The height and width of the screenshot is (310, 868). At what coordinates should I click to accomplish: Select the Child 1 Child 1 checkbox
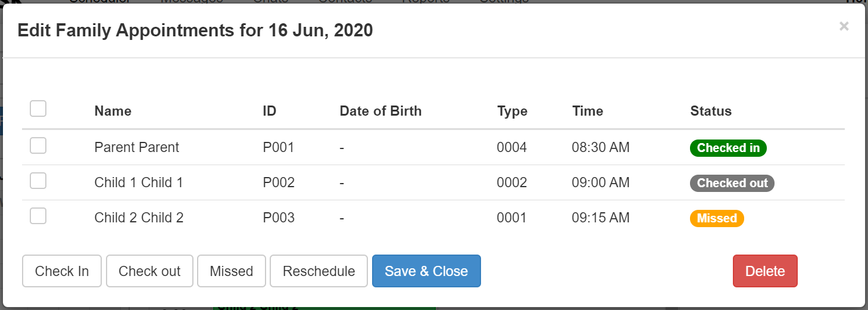pyautogui.click(x=38, y=181)
